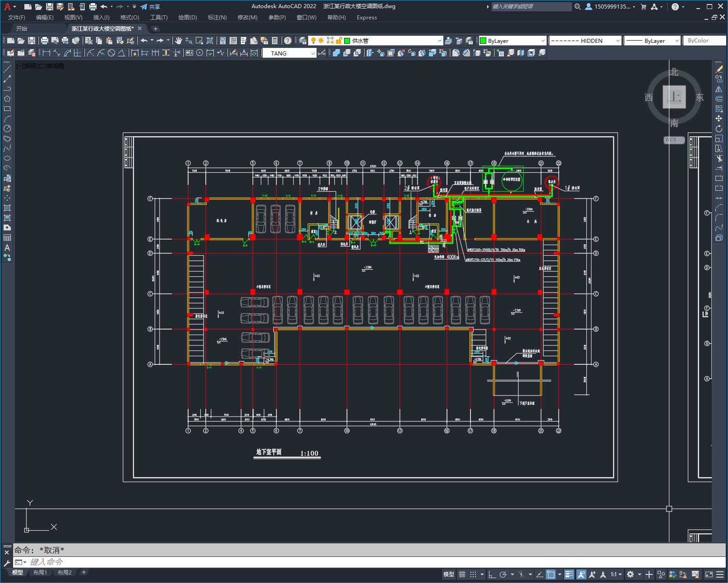Select the Polygon draw tool
The image size is (728, 583).
(x=7, y=99)
